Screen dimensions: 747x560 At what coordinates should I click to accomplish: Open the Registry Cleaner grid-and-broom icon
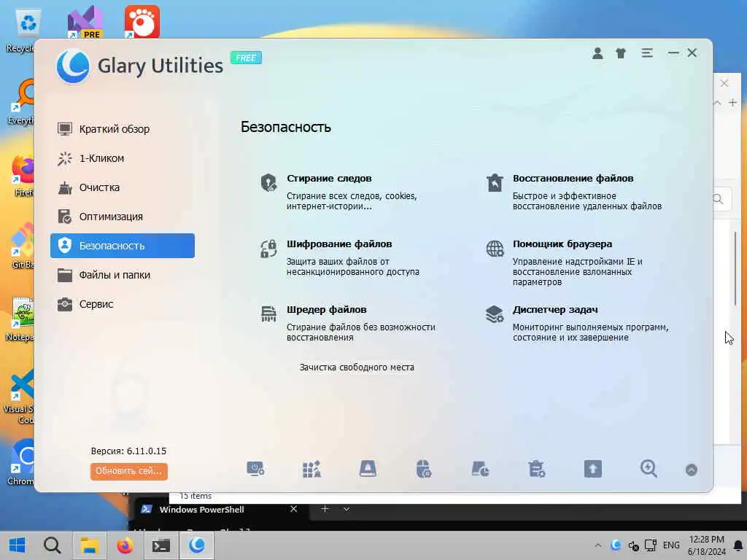coord(311,469)
